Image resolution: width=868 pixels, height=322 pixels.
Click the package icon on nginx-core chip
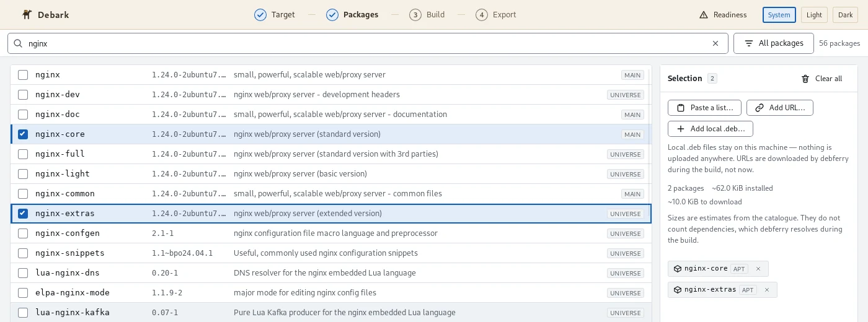(678, 269)
